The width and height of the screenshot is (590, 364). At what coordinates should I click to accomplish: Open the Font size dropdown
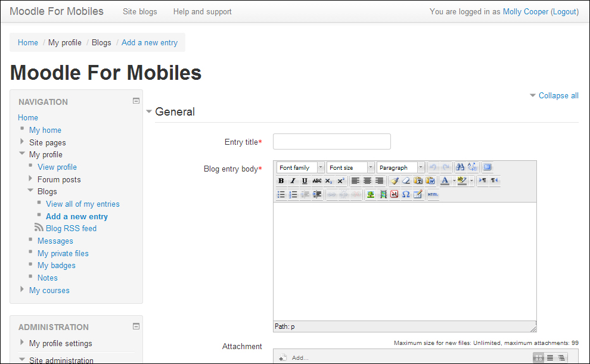pos(350,167)
